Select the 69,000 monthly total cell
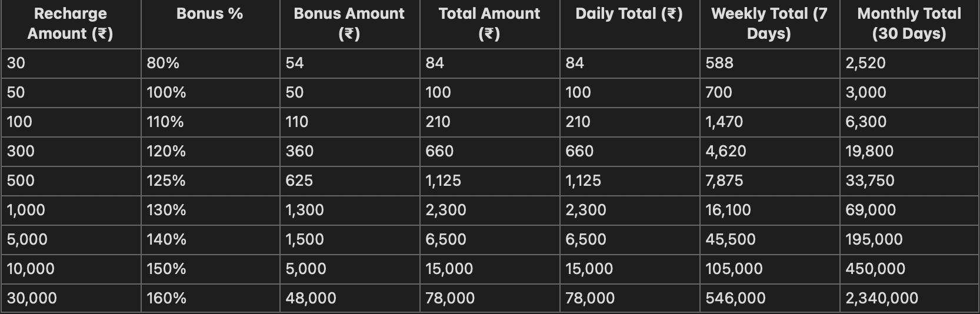 [871, 210]
